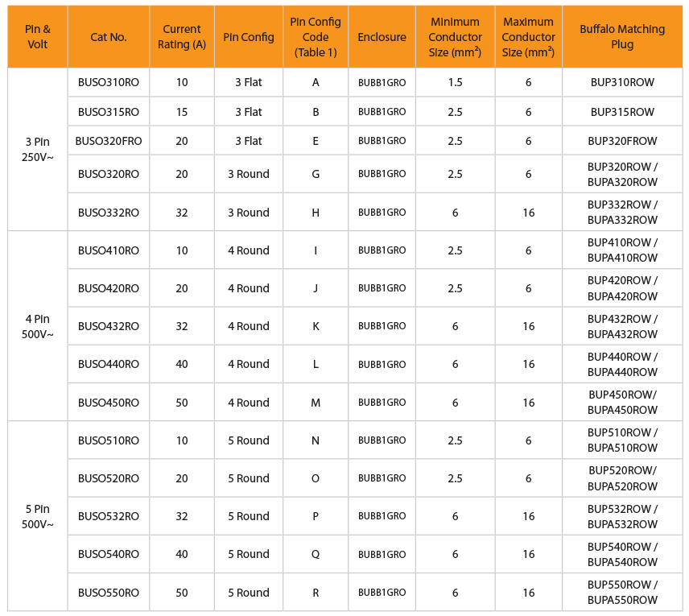Click the 'Maximum Conductor Size' header
This screenshot has width=689, height=616.
pyautogui.click(x=528, y=37)
